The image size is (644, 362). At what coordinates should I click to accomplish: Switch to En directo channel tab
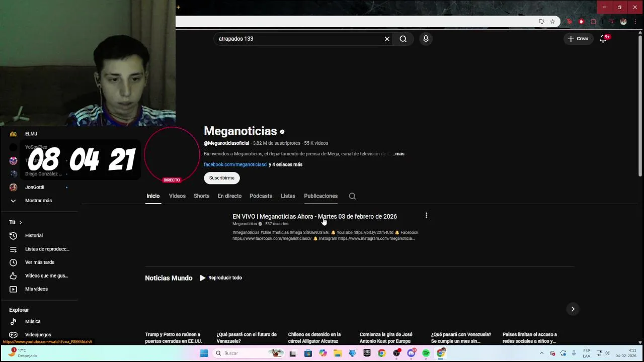click(229, 196)
